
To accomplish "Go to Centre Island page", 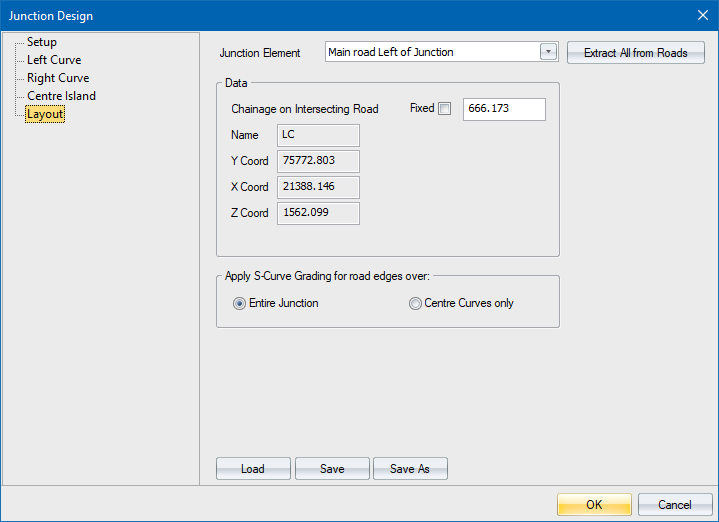I will click(61, 96).
